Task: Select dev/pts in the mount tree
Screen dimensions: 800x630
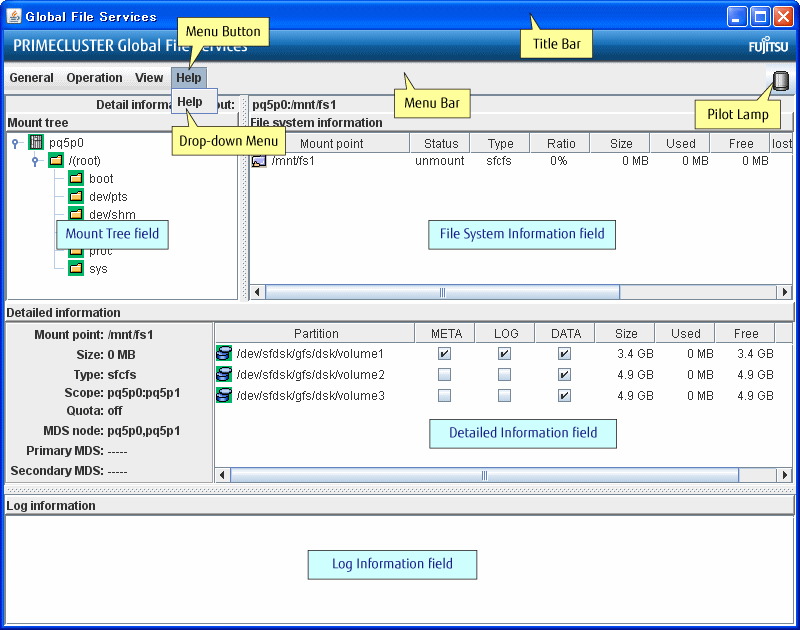Action: (x=108, y=196)
